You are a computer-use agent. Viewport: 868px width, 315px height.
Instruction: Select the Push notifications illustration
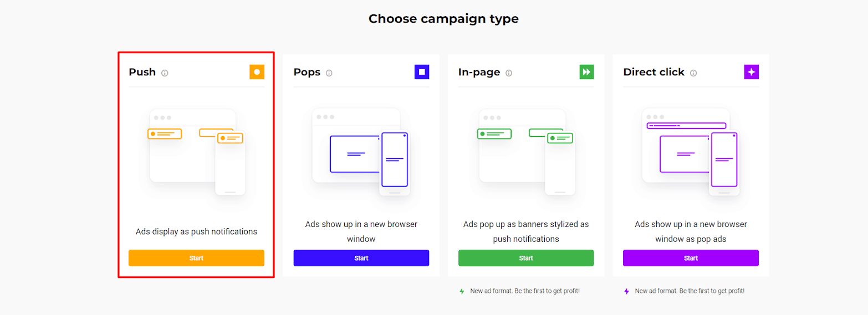coord(197,152)
